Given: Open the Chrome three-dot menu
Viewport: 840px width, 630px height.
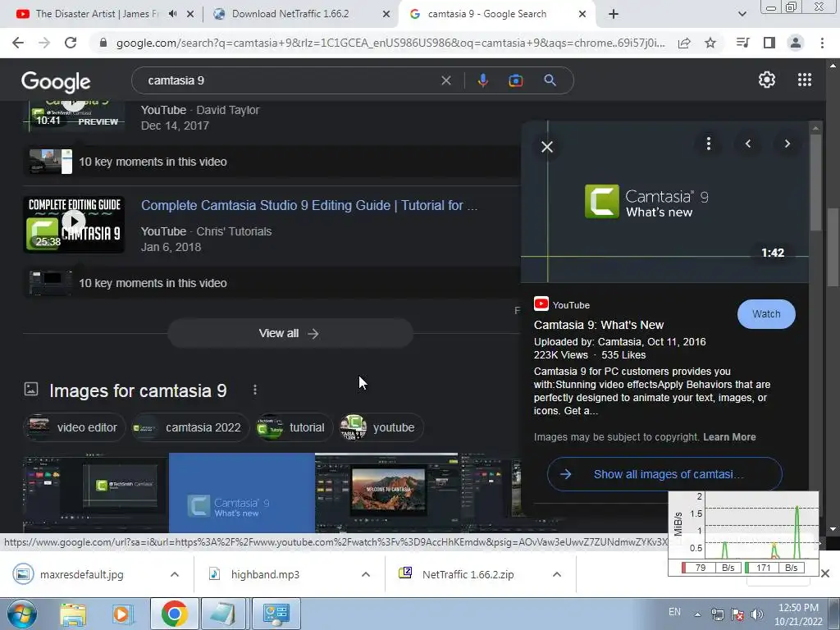Looking at the screenshot, I should tap(822, 43).
